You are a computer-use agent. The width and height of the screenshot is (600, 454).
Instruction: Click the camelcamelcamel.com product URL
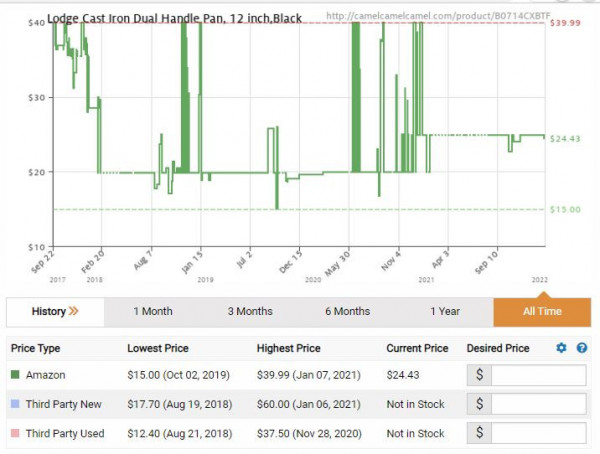point(438,16)
